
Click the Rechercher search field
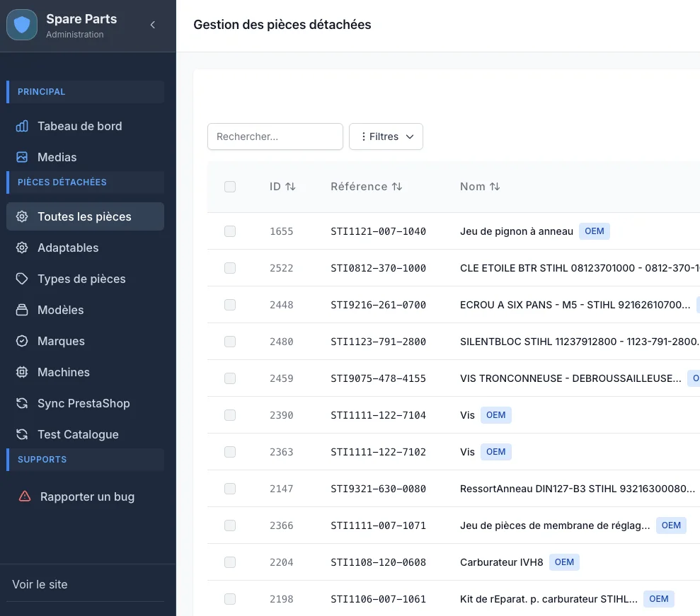pyautogui.click(x=275, y=136)
